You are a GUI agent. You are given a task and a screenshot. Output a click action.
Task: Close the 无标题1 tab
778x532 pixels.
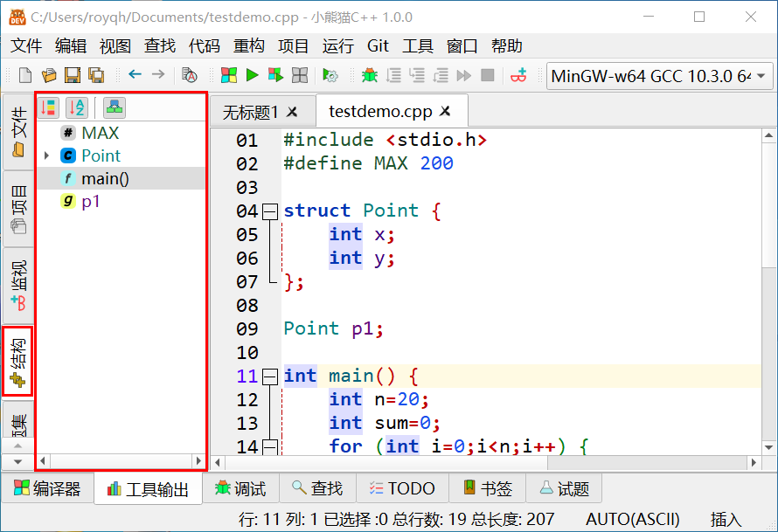point(293,112)
